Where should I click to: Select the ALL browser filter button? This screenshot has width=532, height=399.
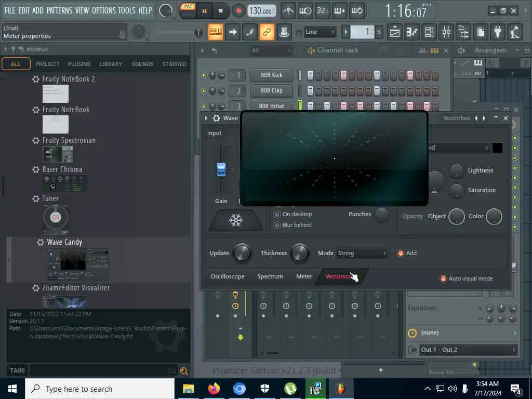point(16,64)
